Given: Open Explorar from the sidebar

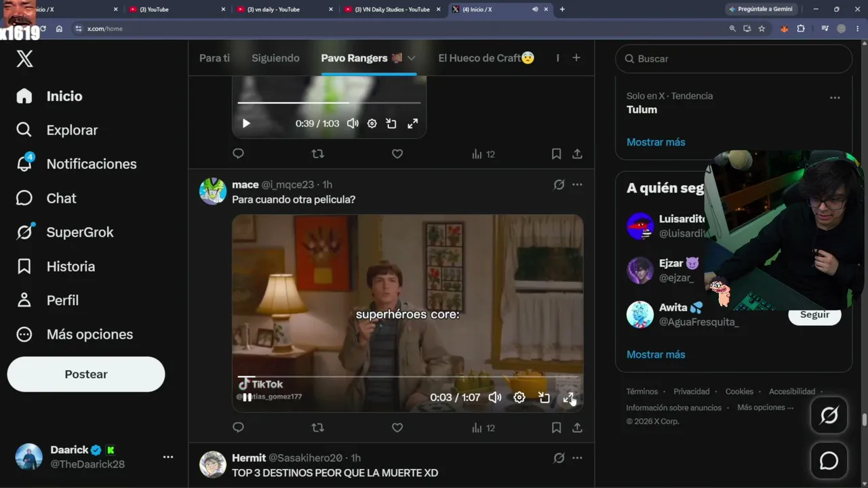Looking at the screenshot, I should (57, 130).
